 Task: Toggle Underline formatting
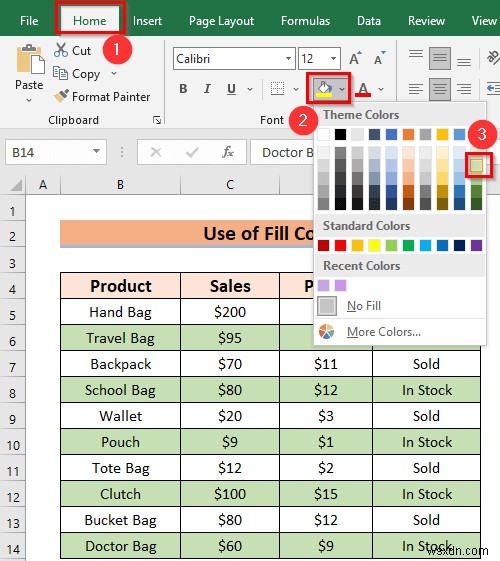[231, 88]
